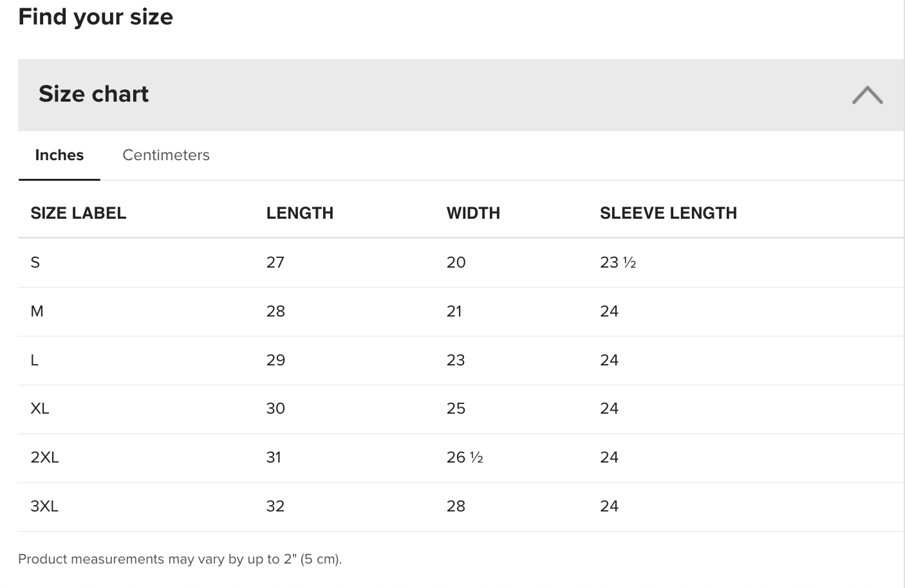Select the M size row label
905x588 pixels.
point(37,311)
